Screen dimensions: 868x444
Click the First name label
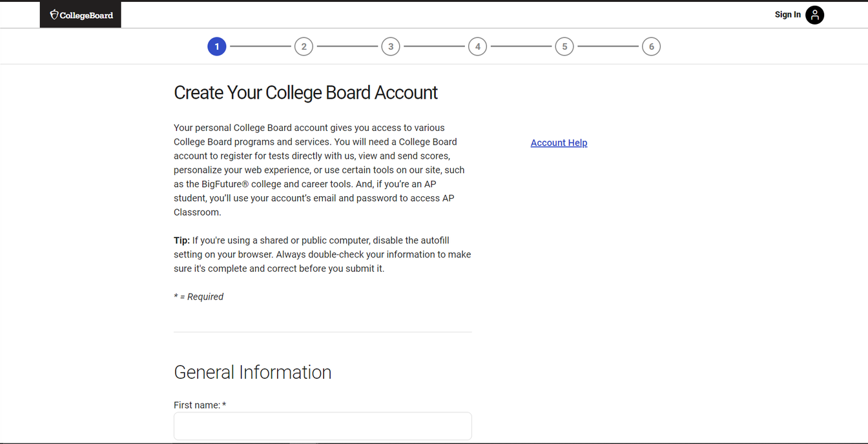click(200, 405)
